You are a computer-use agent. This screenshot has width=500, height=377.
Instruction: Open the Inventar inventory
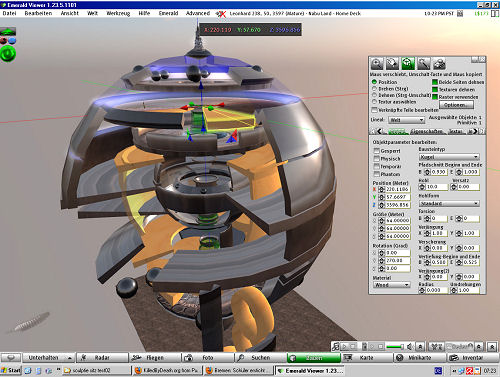pyautogui.click(x=472, y=358)
